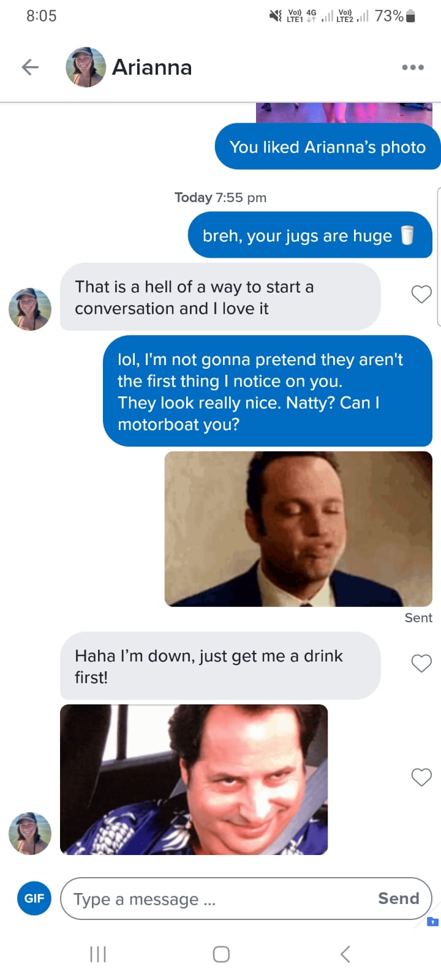Viewport: 441px width, 980px height.
Task: Tap the back arrow to leave chat
Action: [x=30, y=67]
